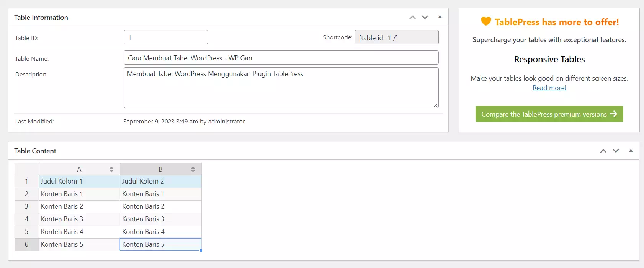The height and width of the screenshot is (268, 644).
Task: Click the Table ID input field
Action: coord(166,37)
